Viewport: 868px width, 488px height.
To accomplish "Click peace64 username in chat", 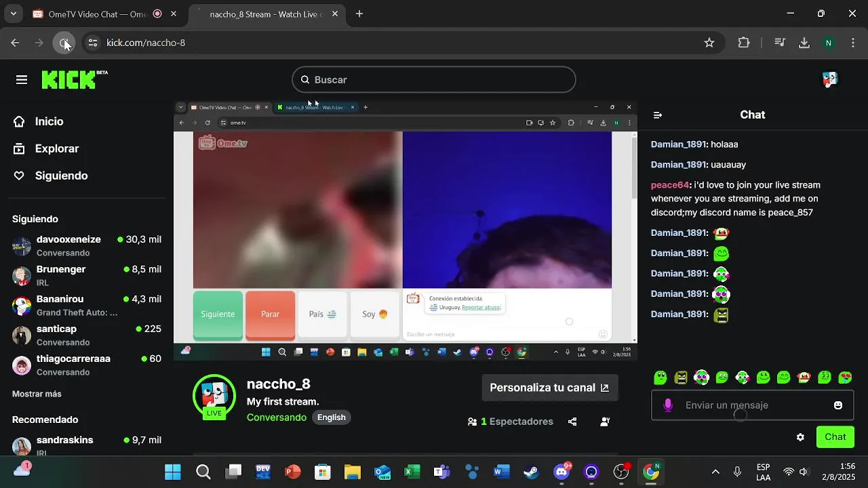I will (x=670, y=185).
